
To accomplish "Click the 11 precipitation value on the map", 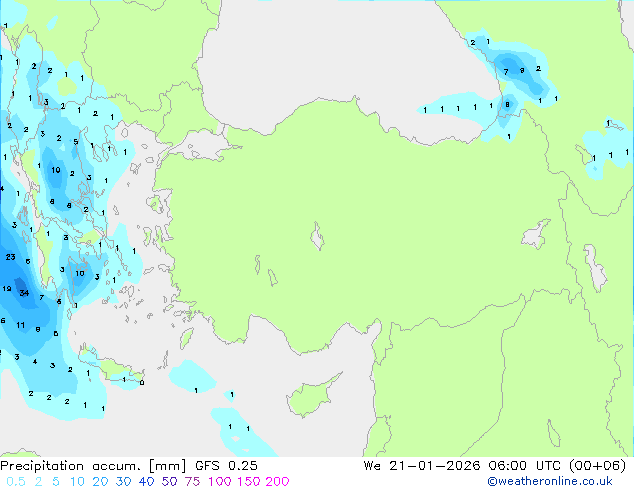I will [21, 325].
